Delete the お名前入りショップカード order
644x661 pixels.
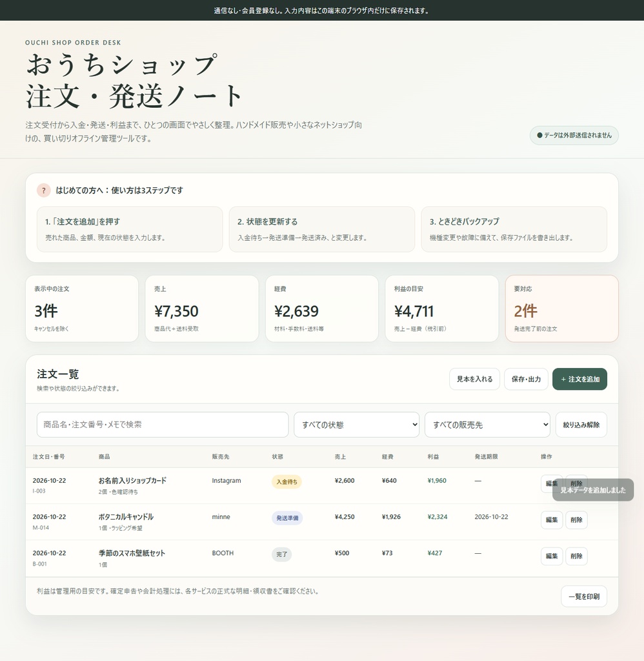click(576, 483)
